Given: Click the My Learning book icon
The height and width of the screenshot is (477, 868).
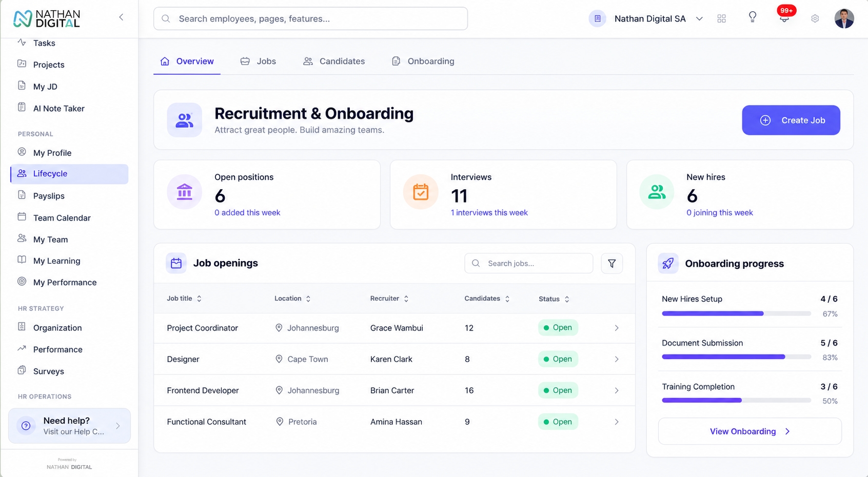Looking at the screenshot, I should pos(22,260).
